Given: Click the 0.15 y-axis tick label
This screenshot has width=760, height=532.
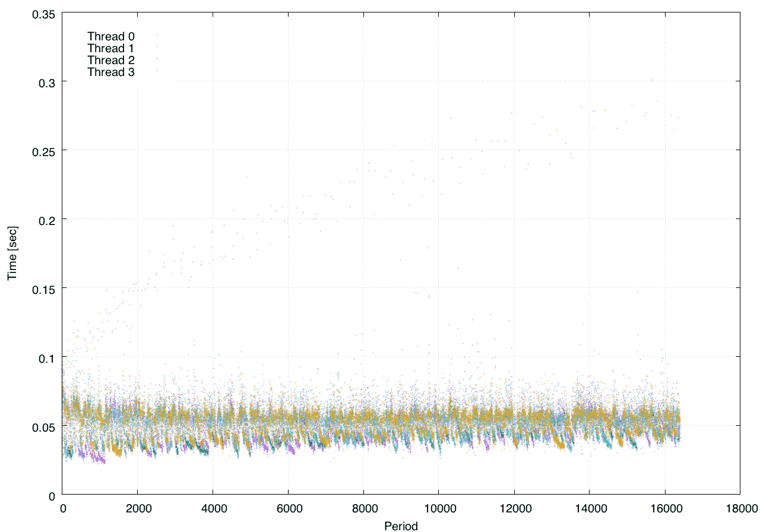Looking at the screenshot, I should coord(43,289).
